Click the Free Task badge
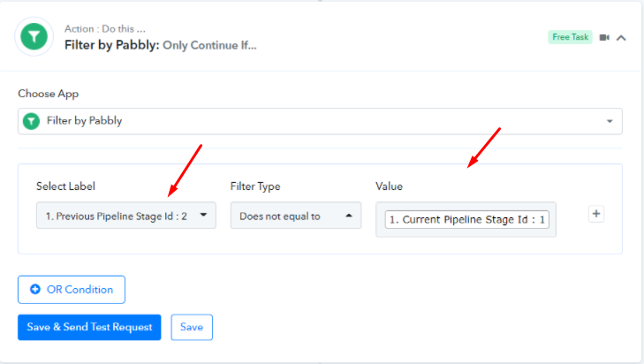The width and height of the screenshot is (644, 364). tap(570, 37)
